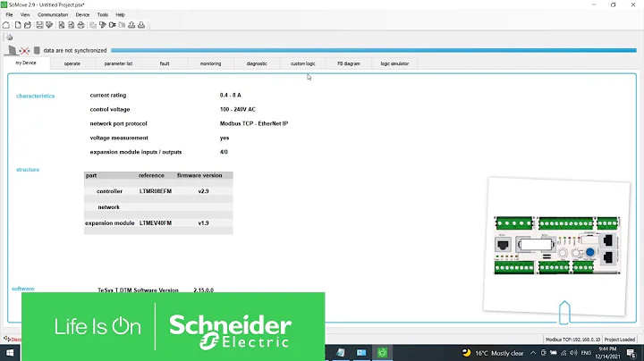The height and width of the screenshot is (361, 644).
Task: Click the home icon in toolbar
Action: pos(6,25)
